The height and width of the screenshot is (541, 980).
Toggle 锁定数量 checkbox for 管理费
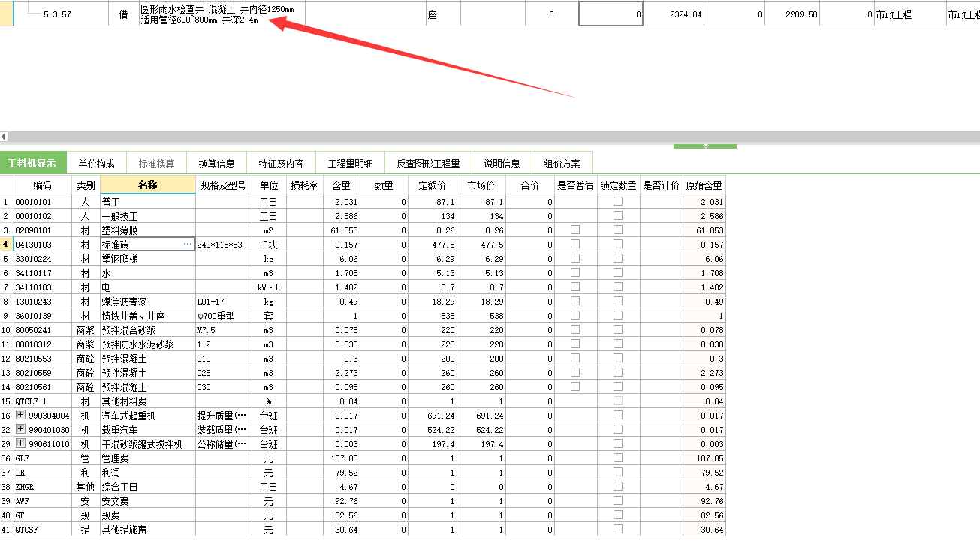[x=618, y=458]
